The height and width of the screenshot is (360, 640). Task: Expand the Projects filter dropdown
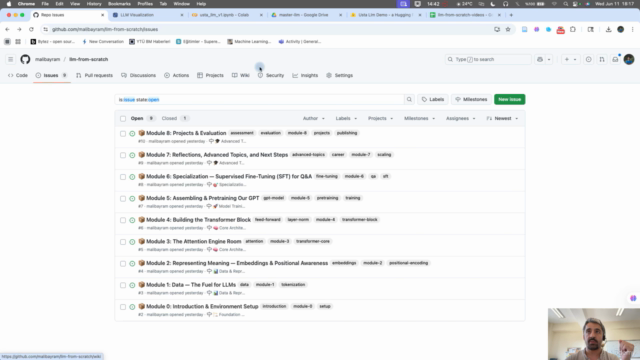(x=380, y=118)
